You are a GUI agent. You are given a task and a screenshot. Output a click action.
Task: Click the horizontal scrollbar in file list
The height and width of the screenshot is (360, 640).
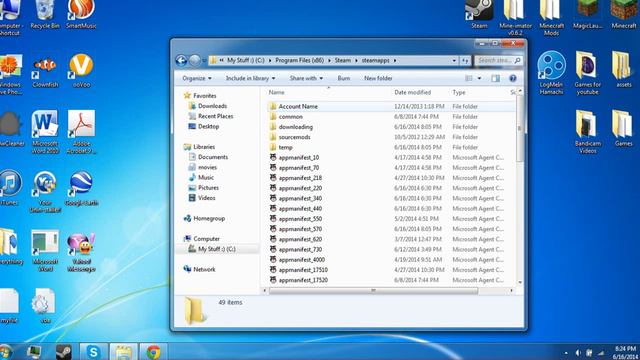click(x=373, y=291)
